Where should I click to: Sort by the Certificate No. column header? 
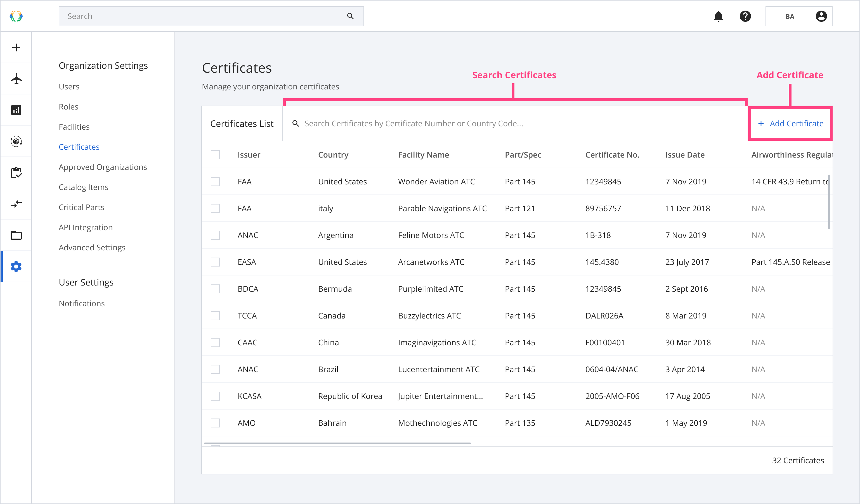[613, 155]
